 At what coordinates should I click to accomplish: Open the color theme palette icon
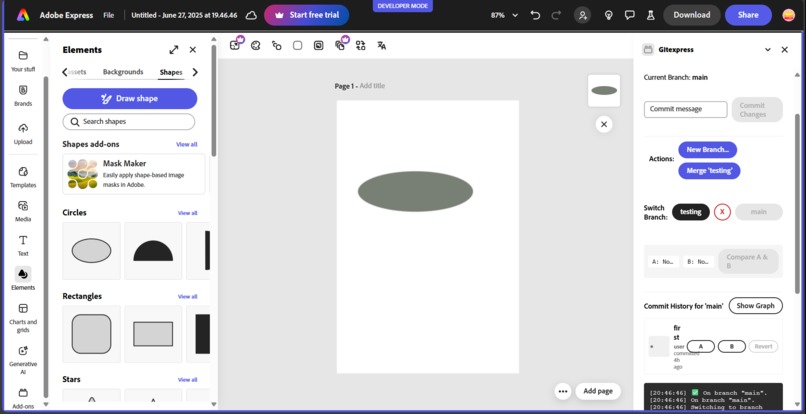(x=255, y=45)
